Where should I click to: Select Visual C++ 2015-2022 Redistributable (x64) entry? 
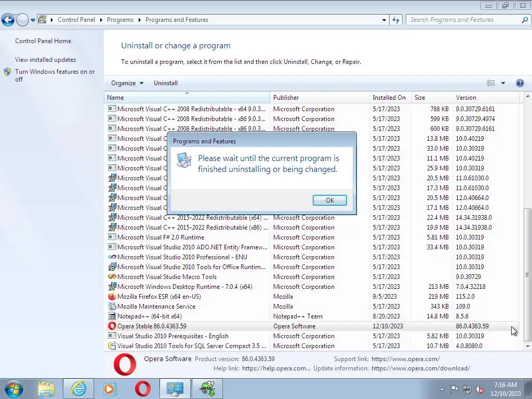(x=312, y=218)
